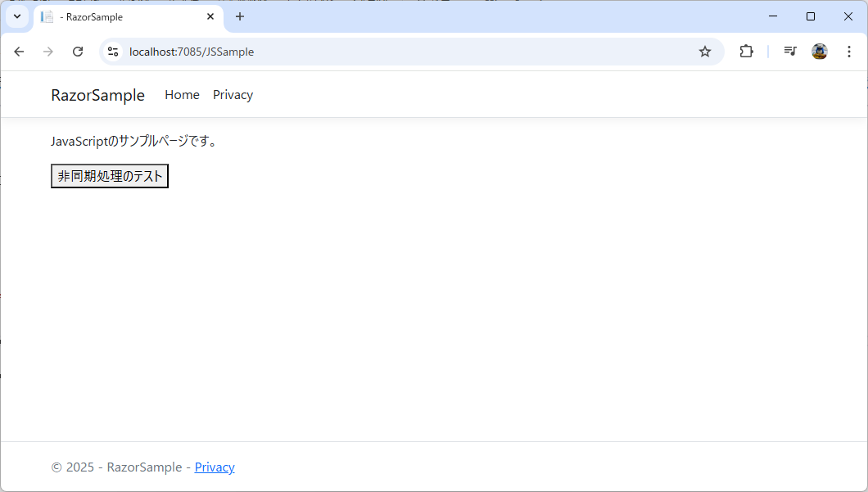The image size is (868, 492).
Task: Open the Extensions puzzle icon
Action: coord(746,52)
